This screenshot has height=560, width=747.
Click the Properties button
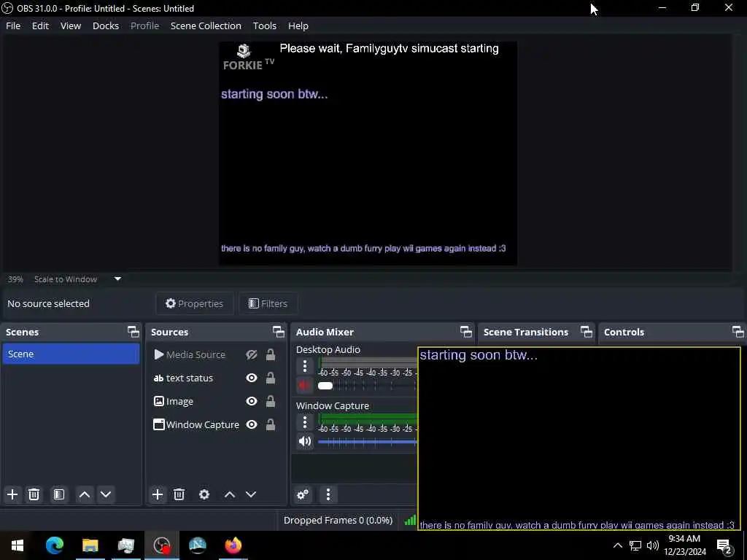pyautogui.click(x=194, y=303)
